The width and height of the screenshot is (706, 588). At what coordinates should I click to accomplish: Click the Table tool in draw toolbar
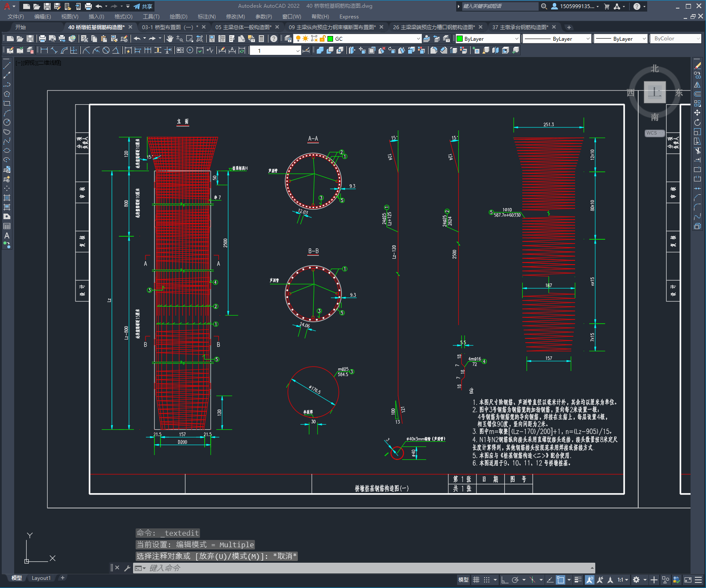coord(7,226)
